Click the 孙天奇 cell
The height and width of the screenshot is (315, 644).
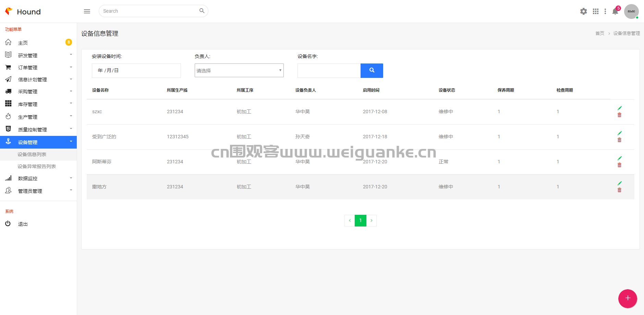click(303, 137)
